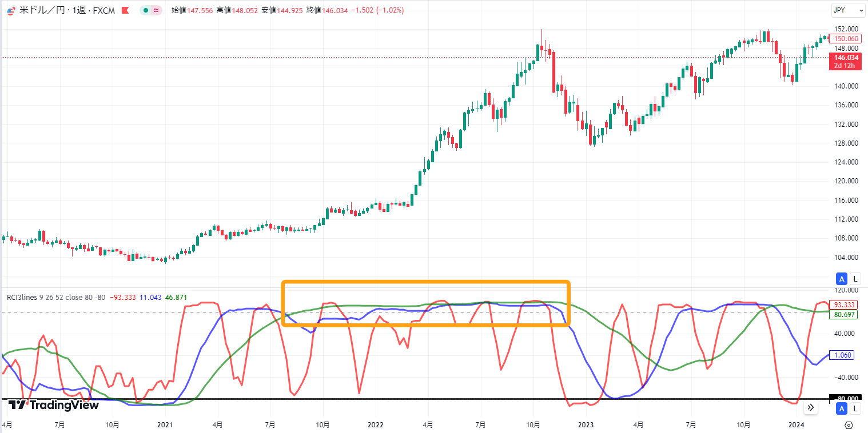The width and height of the screenshot is (868, 433).
Task: Click the blue 11.043 legend value
Action: [149, 297]
